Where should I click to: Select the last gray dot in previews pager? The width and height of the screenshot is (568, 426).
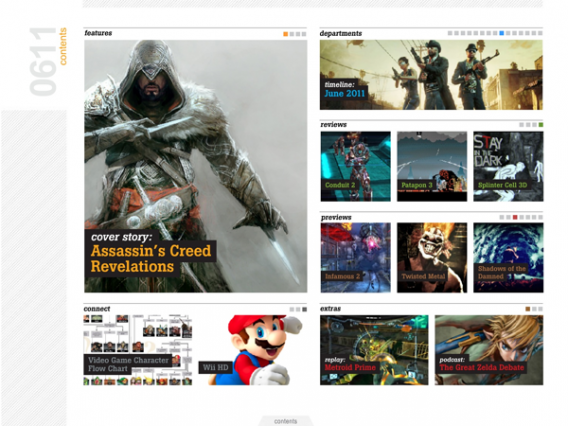(540, 217)
